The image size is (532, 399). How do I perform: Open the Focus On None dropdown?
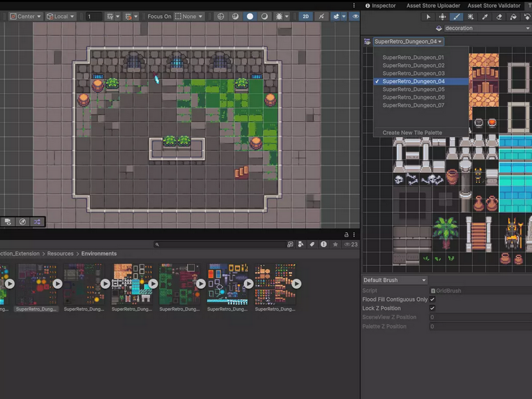pos(189,16)
